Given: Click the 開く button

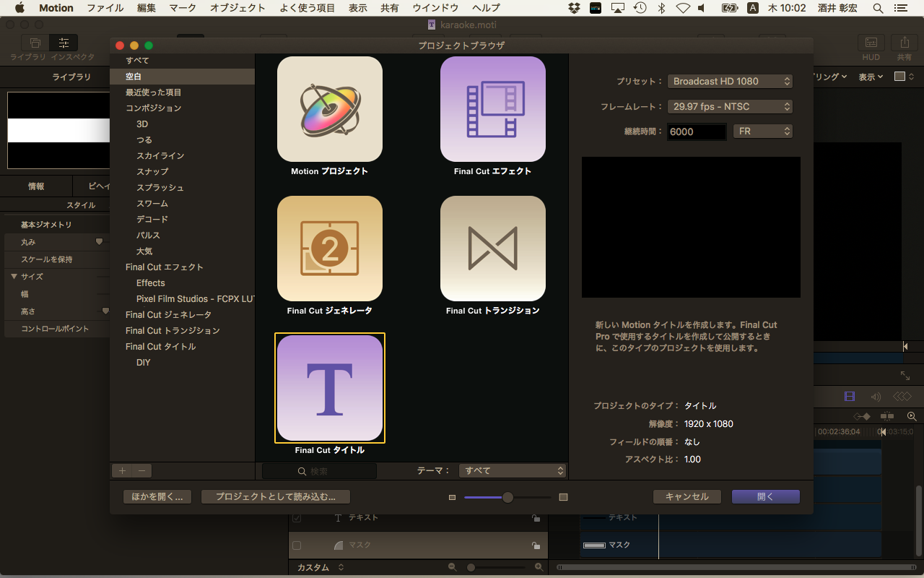Looking at the screenshot, I should [x=765, y=496].
